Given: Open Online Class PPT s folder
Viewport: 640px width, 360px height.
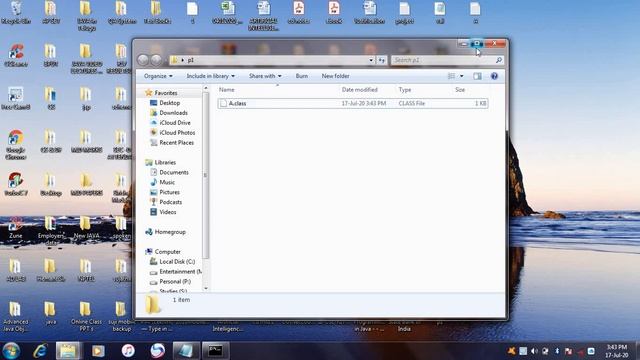Looking at the screenshot, I should pyautogui.click(x=86, y=317).
